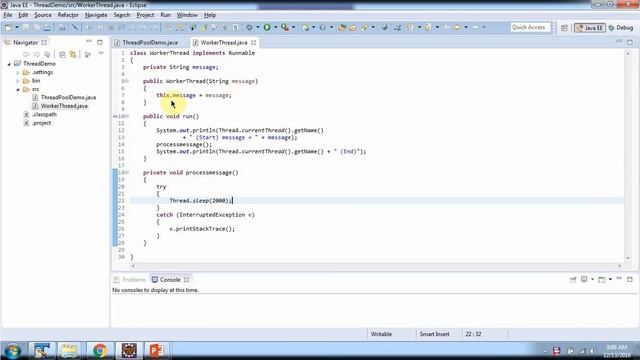
Task: Select WorkerThread.java in Navigator tree
Action: pos(64,106)
